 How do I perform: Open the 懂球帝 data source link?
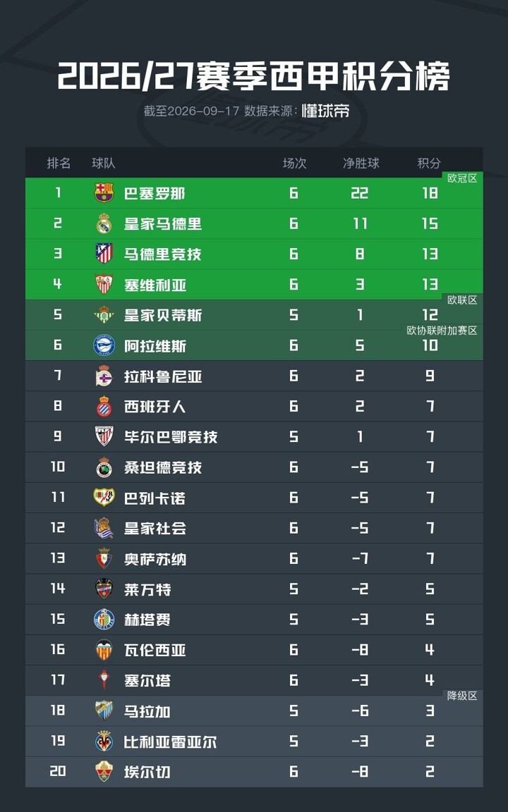[325, 111]
